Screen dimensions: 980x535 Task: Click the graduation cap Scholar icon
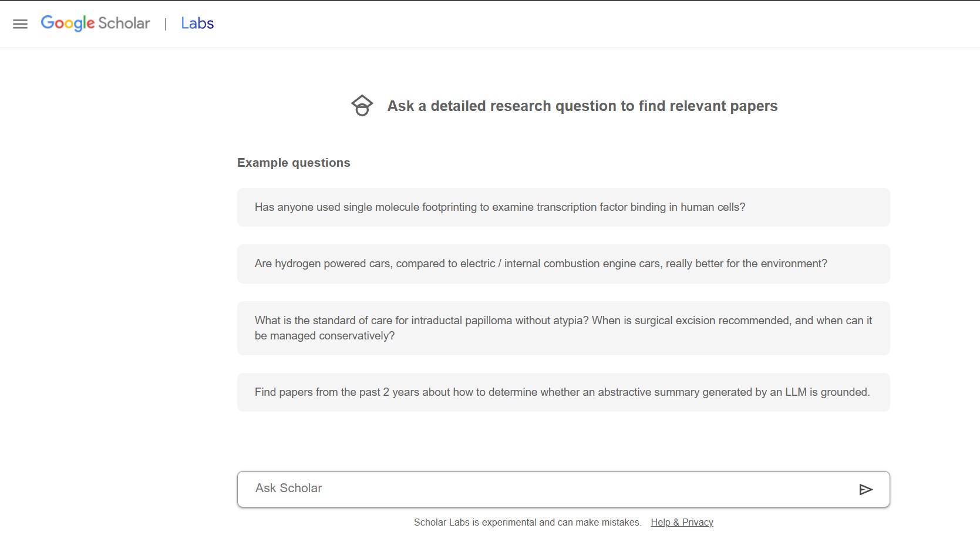coord(362,106)
